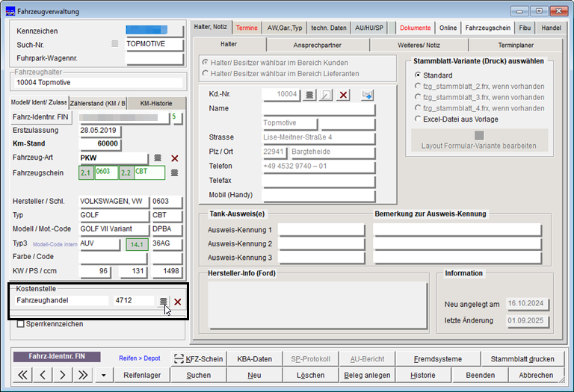Click the edit icon next to Kd.-Nr.
The image size is (574, 392).
326,95
